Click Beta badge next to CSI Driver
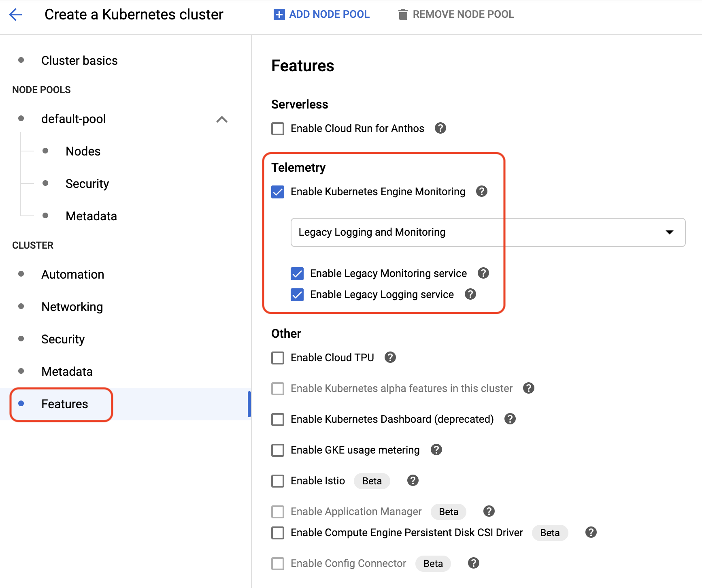702x588 pixels. (x=550, y=533)
